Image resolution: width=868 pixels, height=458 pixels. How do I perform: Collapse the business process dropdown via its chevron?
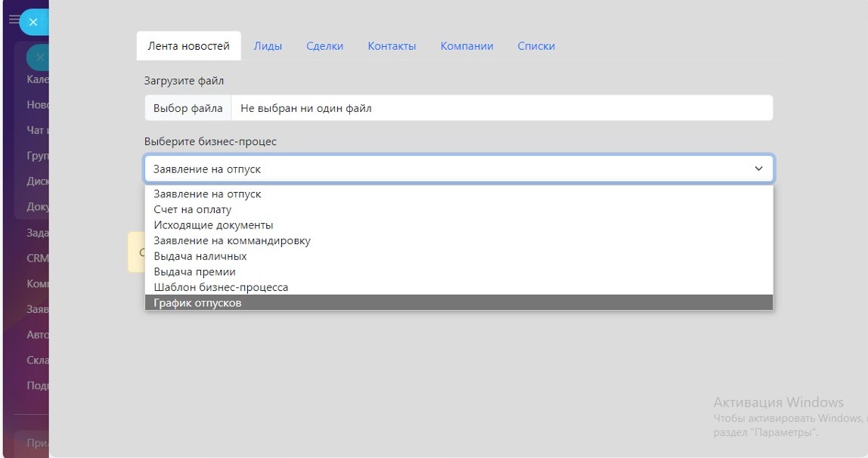758,169
